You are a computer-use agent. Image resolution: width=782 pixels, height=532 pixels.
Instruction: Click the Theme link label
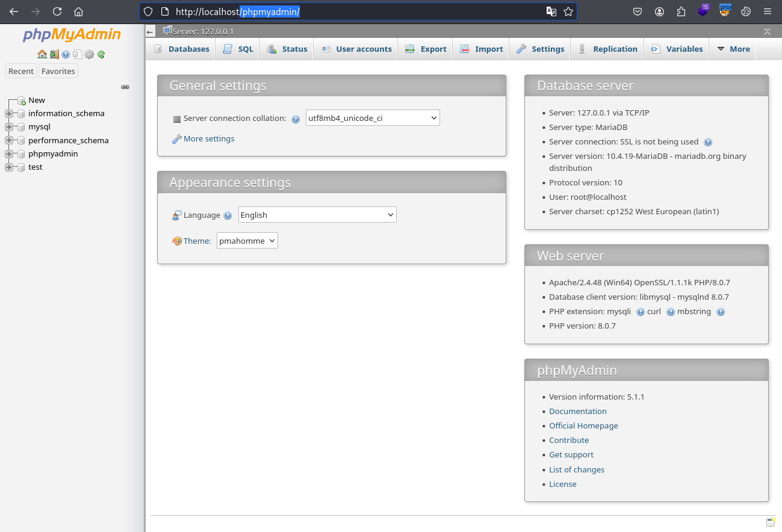(x=197, y=241)
